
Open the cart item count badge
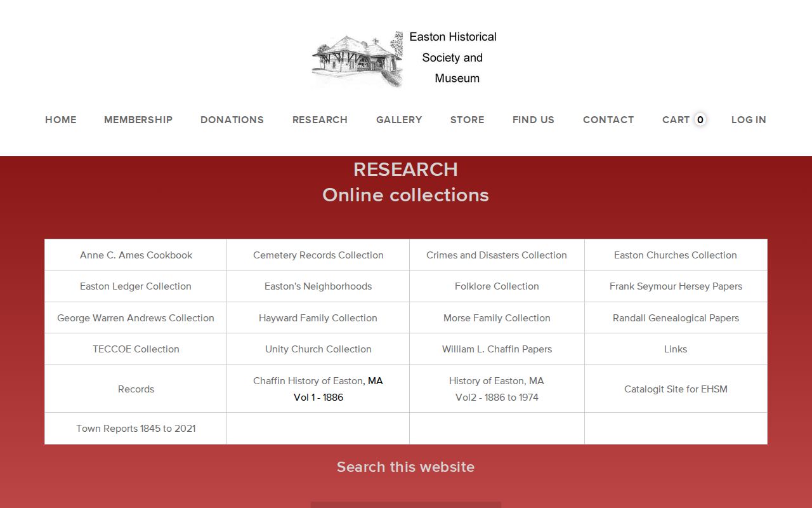pyautogui.click(x=700, y=119)
